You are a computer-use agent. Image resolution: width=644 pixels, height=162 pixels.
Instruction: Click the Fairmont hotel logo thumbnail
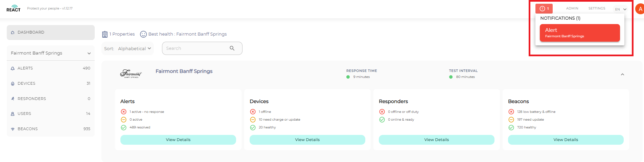pyautogui.click(x=131, y=74)
